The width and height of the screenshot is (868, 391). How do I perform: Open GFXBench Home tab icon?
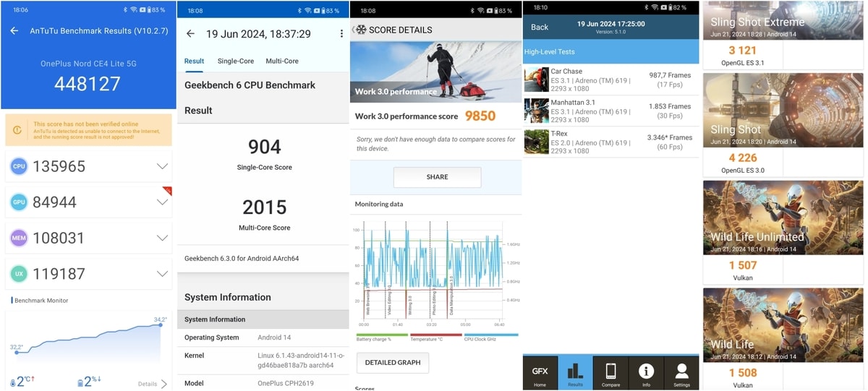[x=540, y=372]
